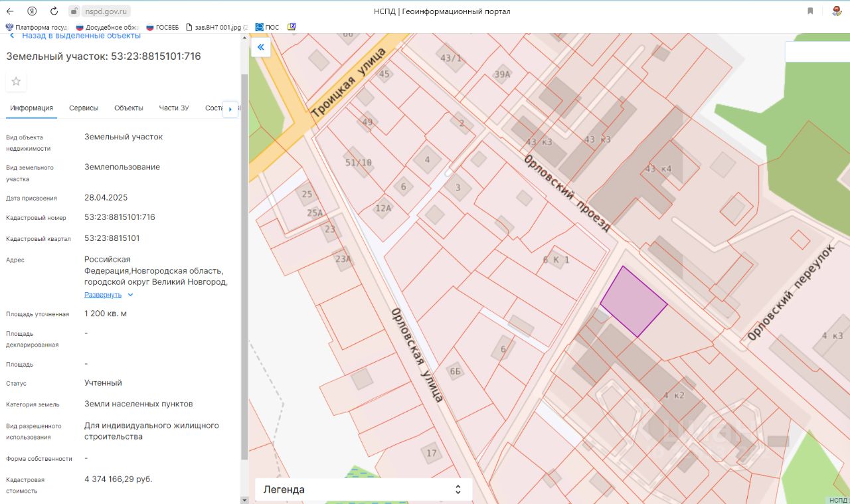Collapse the side panel with the double-chevron button
850x504 pixels.
[x=260, y=47]
